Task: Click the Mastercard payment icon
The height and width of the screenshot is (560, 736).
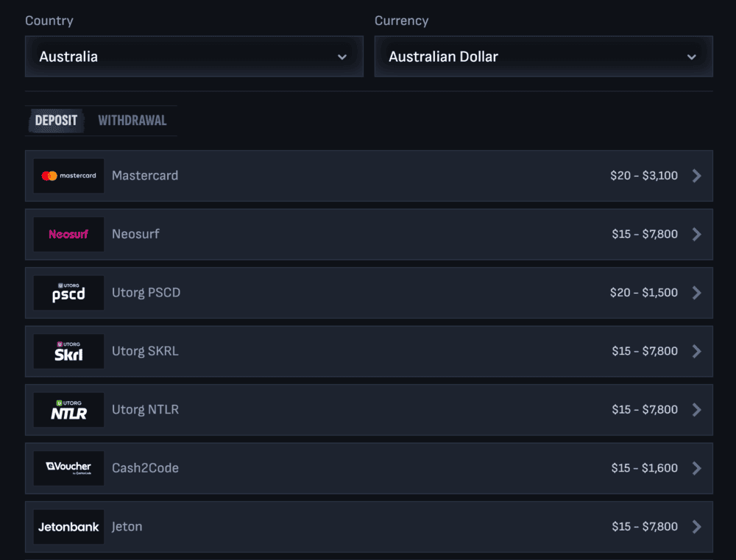Action: [68, 176]
